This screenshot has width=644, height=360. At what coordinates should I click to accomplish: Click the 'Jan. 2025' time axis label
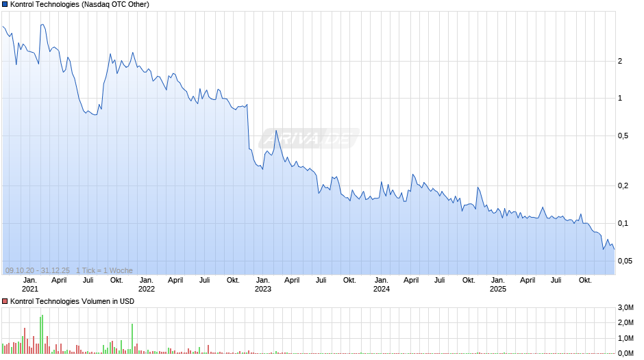498,285
